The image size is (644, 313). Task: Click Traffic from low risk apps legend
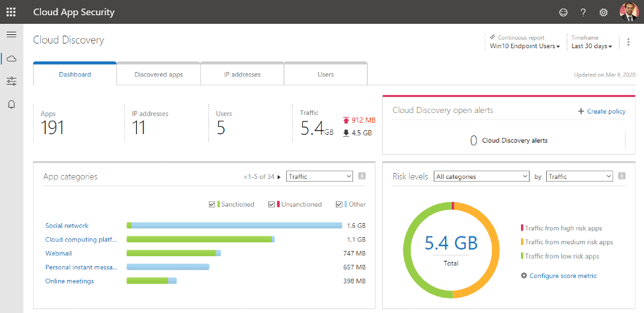pyautogui.click(x=560, y=256)
